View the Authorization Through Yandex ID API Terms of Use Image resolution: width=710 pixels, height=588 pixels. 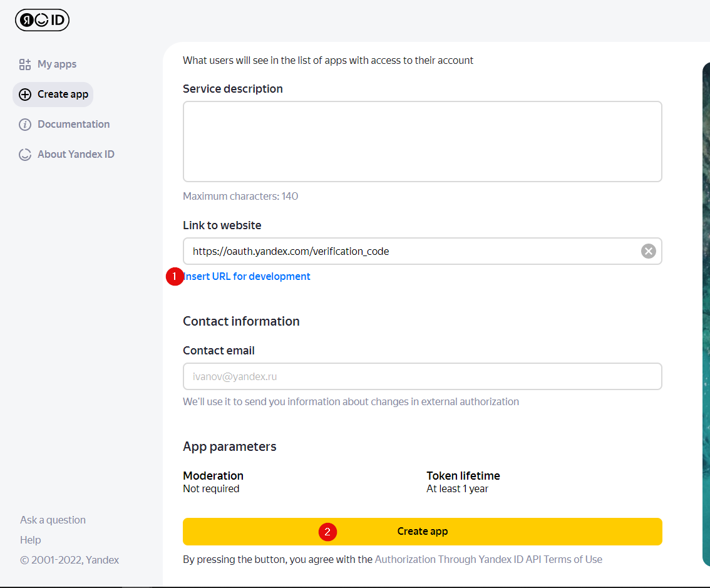click(488, 559)
